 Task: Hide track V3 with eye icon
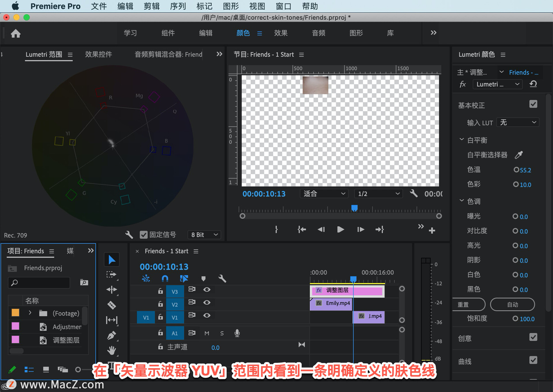coord(207,289)
